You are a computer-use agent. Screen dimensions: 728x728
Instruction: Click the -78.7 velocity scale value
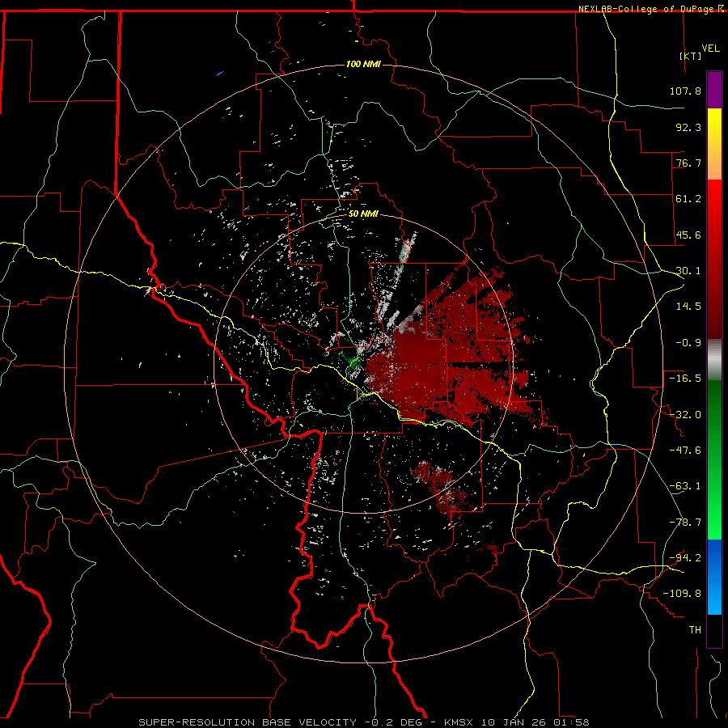pyautogui.click(x=685, y=523)
